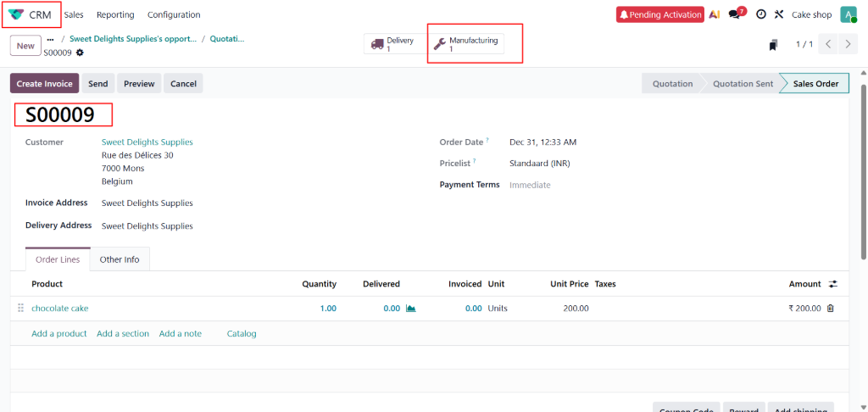Click the clock activities icon
The width and height of the screenshot is (868, 412).
pos(760,14)
